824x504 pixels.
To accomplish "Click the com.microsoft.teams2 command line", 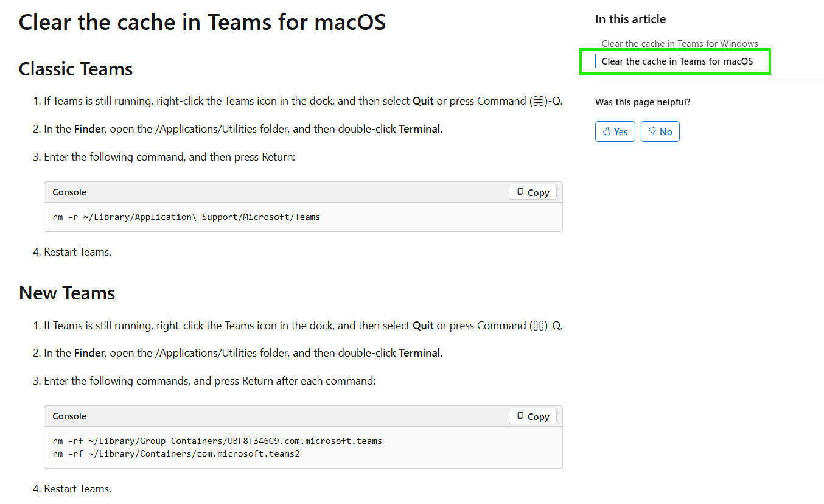I will click(176, 453).
